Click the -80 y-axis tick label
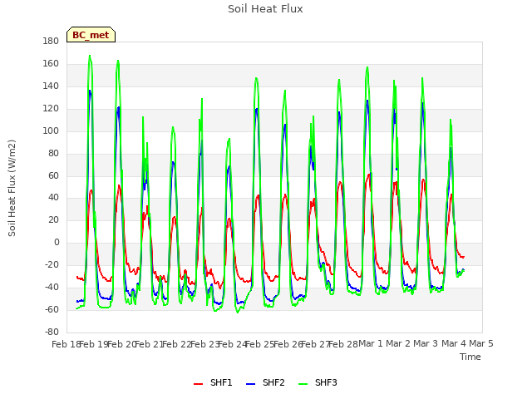 [x=52, y=332]
